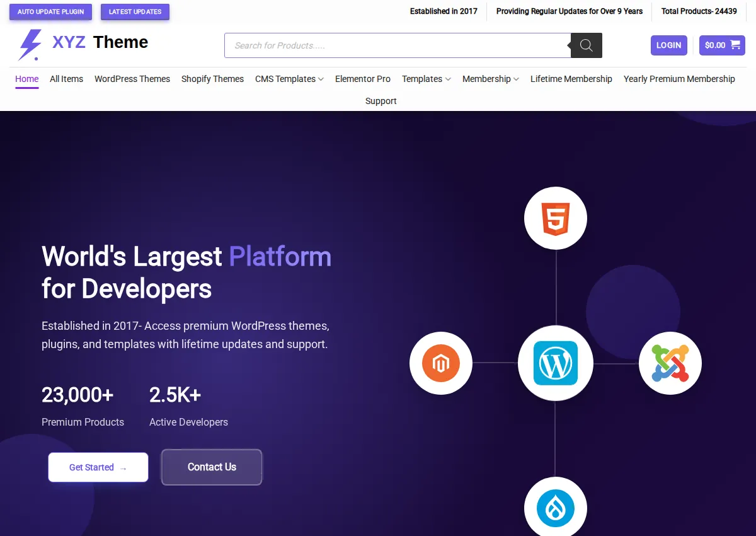Expand the Membership dropdown menu
756x536 pixels.
[491, 79]
